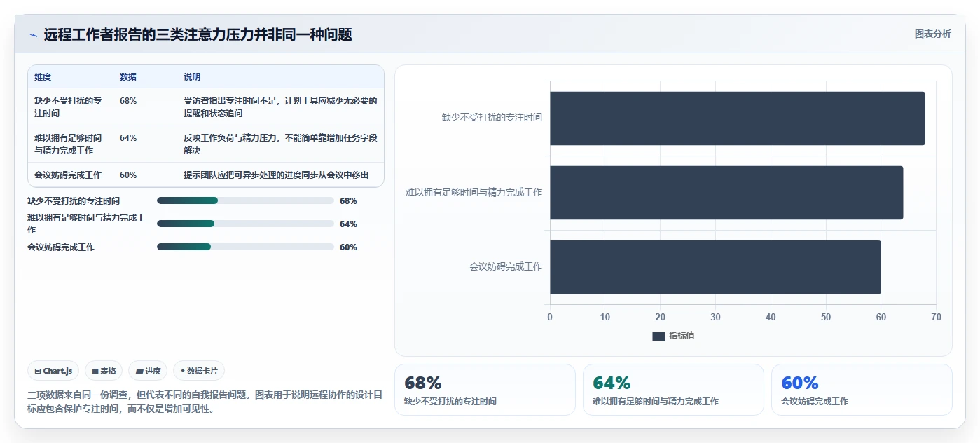Toggle the 指标值 legend entry

(x=673, y=336)
